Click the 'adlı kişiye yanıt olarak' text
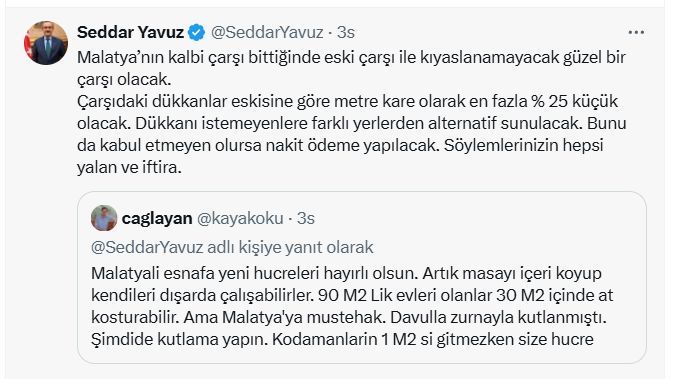Screen dimensions: 673x379 coord(291,247)
